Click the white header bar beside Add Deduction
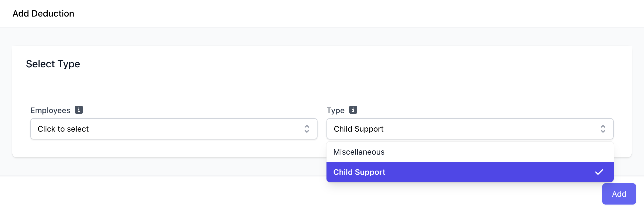 point(337,13)
